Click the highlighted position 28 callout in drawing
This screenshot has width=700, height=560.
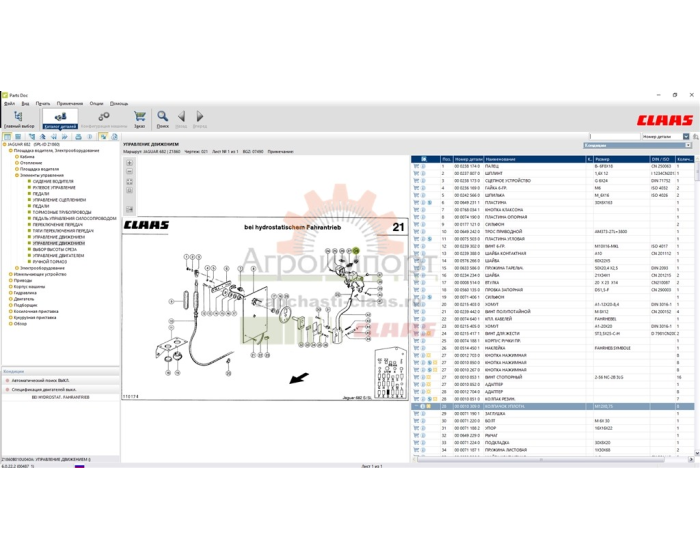pos(356,251)
